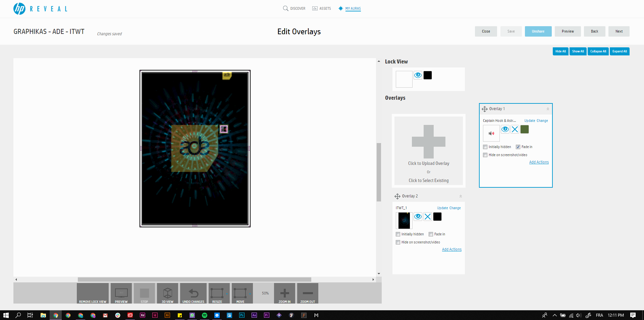Click the canvas horizontal scrollbar
The height and width of the screenshot is (320, 644).
click(x=195, y=279)
